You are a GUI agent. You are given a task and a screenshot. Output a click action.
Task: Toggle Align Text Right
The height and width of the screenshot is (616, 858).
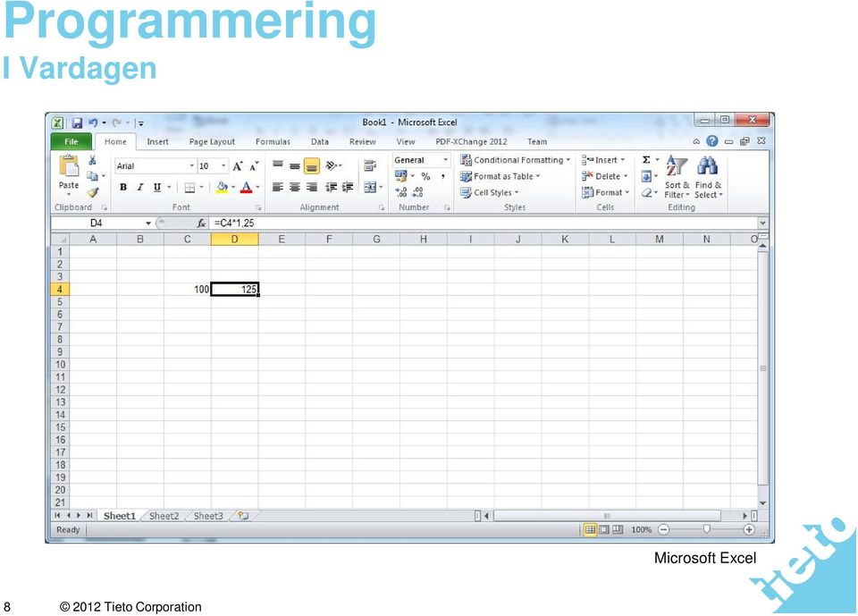click(x=311, y=187)
